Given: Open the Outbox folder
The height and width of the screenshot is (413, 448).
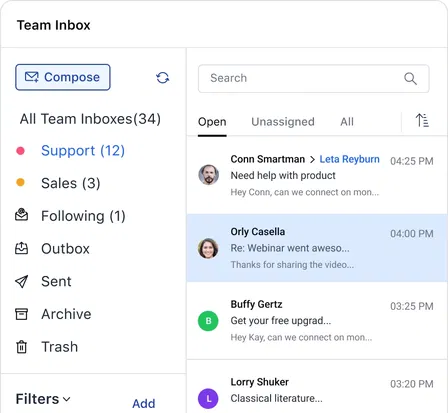Looking at the screenshot, I should pos(65,249).
